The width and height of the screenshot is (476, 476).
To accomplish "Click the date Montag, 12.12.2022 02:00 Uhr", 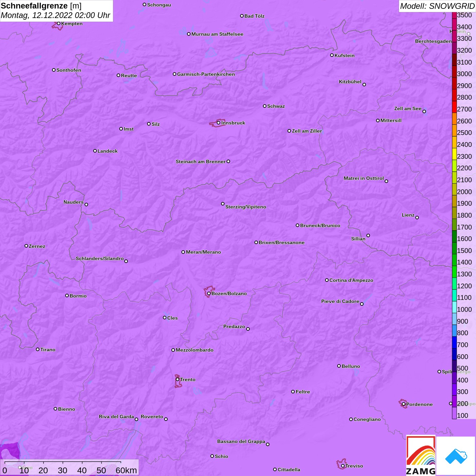I will (55, 15).
